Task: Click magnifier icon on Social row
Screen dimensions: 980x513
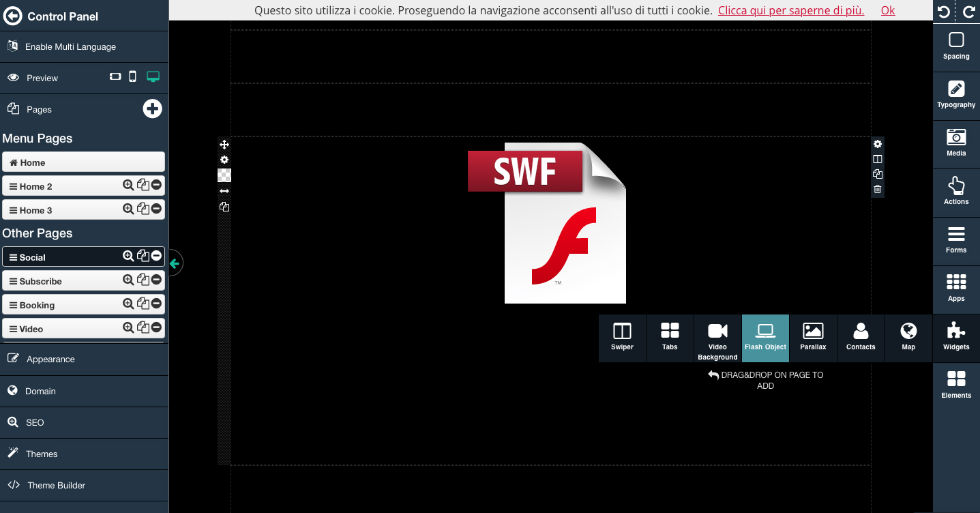Action: [x=128, y=256]
